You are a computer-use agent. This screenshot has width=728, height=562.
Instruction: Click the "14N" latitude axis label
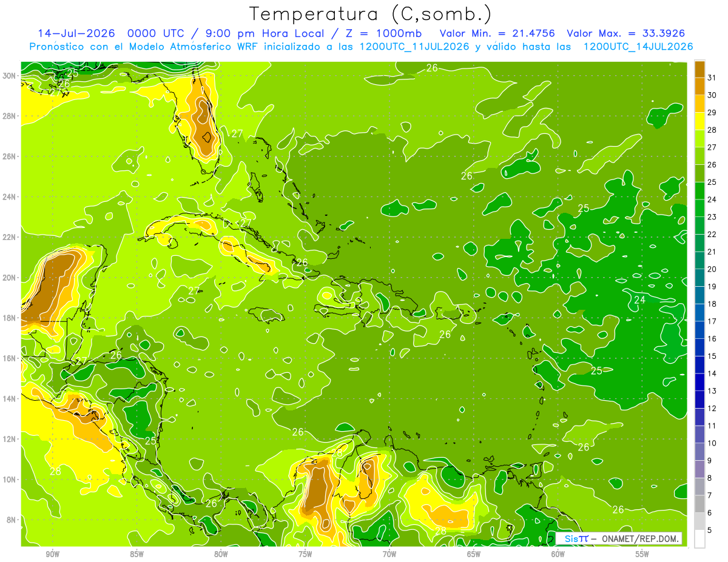click(9, 399)
